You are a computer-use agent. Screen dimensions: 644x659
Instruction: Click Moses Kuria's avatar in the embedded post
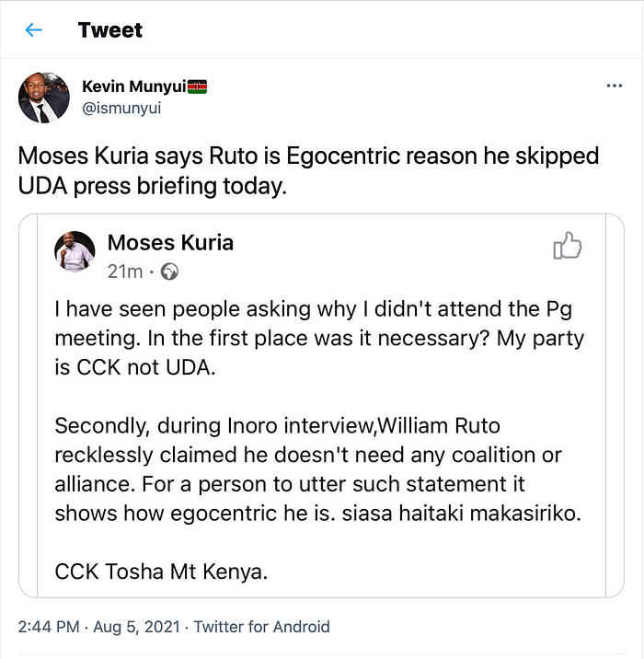[75, 250]
